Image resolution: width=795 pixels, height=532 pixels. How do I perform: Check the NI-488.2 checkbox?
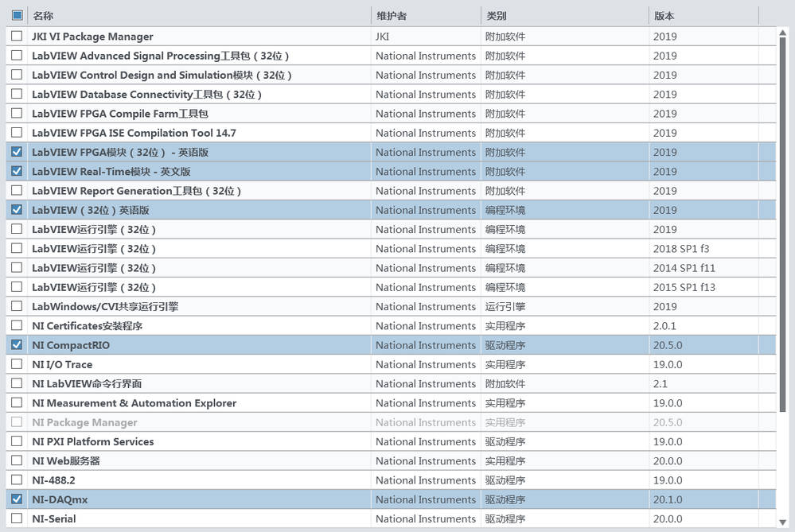(x=17, y=480)
